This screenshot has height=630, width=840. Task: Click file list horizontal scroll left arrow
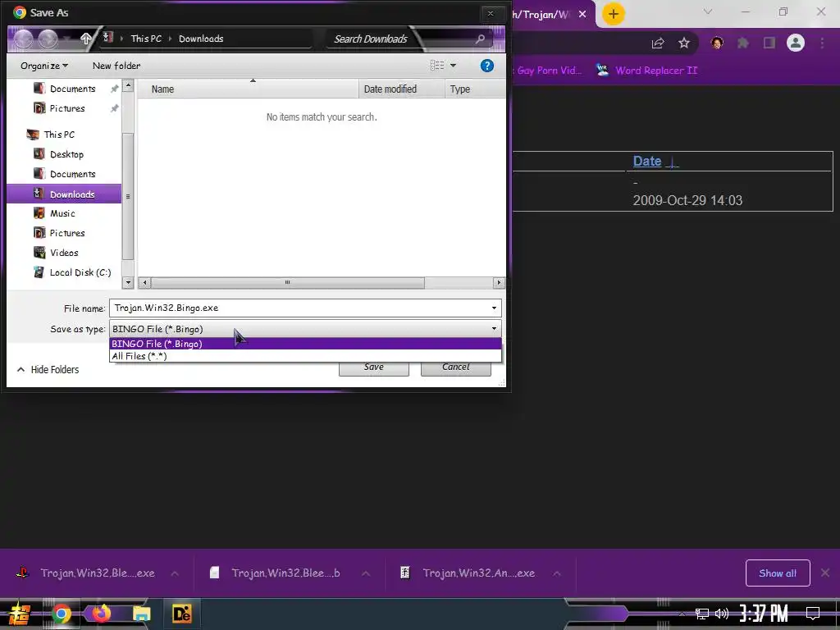pos(144,282)
